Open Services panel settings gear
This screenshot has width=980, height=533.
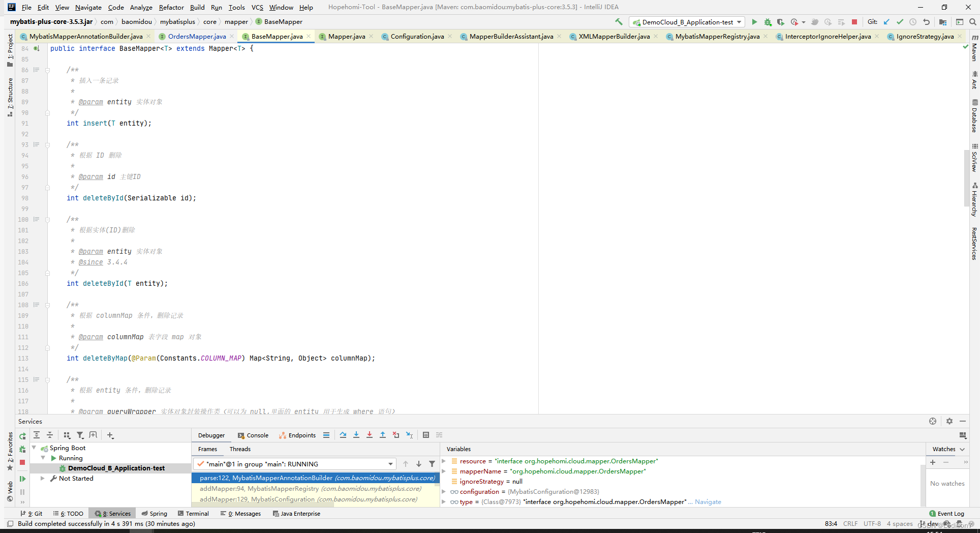pos(950,421)
